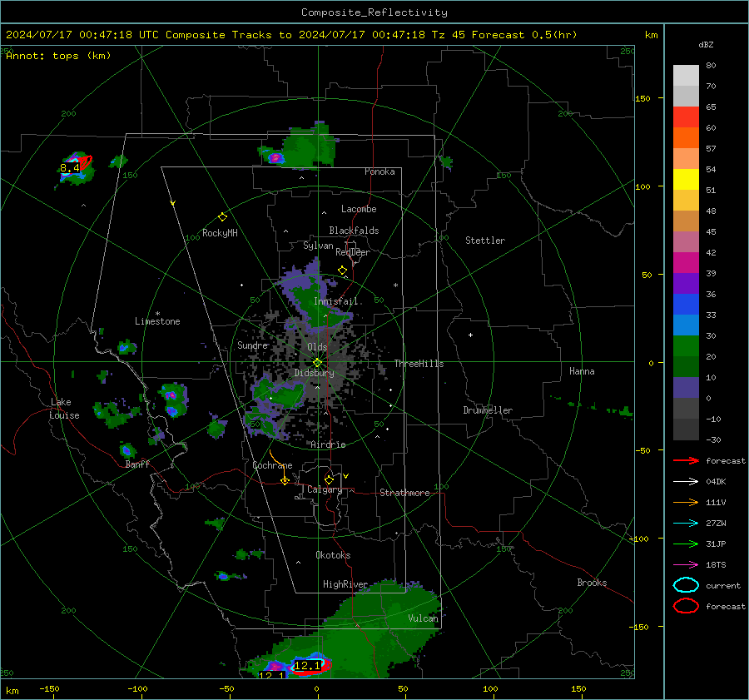
Task: Click the 8.4 storm top label
Action: pos(70,167)
